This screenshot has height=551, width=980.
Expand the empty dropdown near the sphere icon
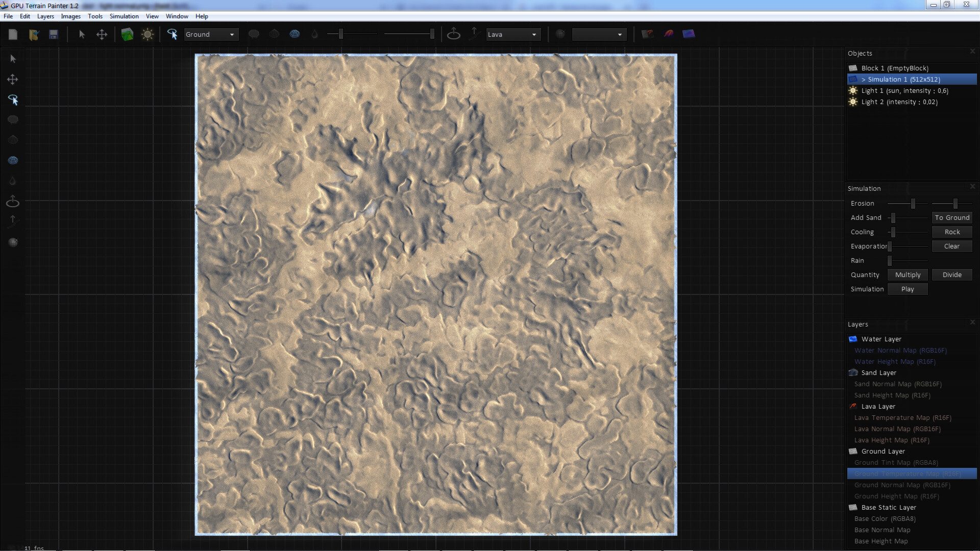tap(599, 34)
